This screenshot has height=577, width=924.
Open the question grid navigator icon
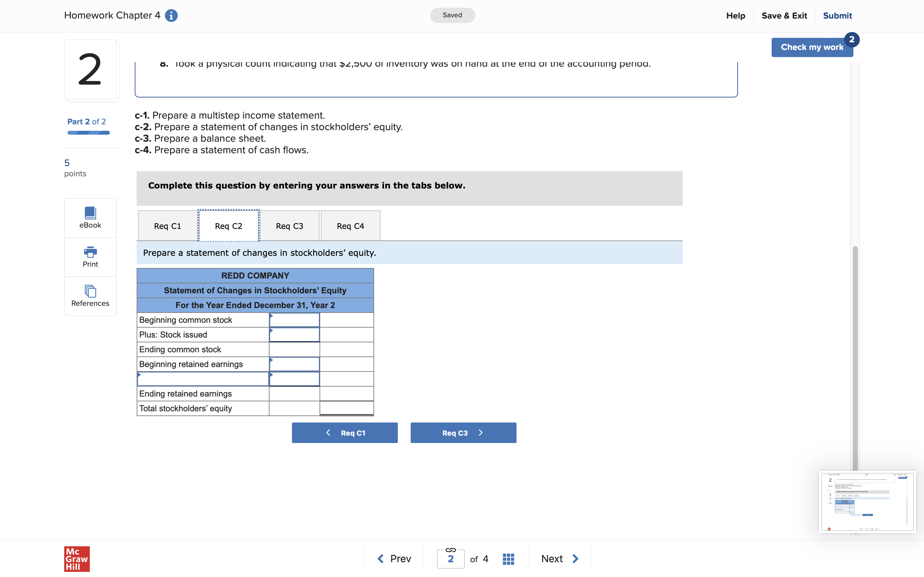[x=508, y=559]
